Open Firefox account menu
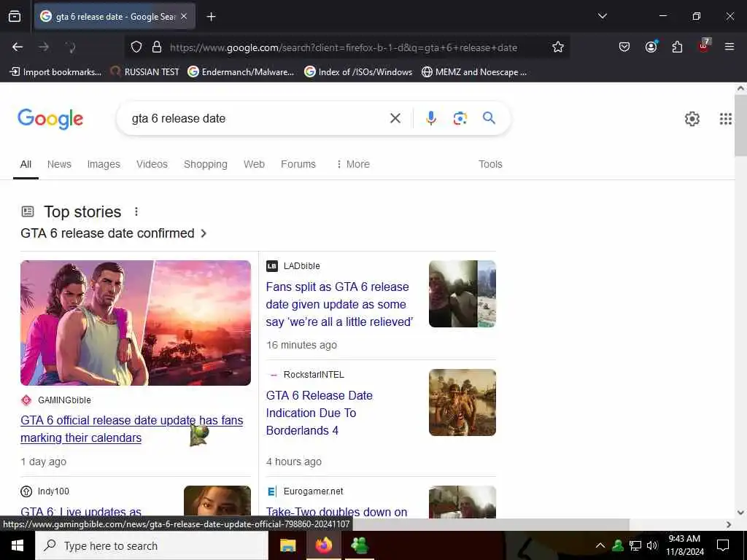 point(651,47)
